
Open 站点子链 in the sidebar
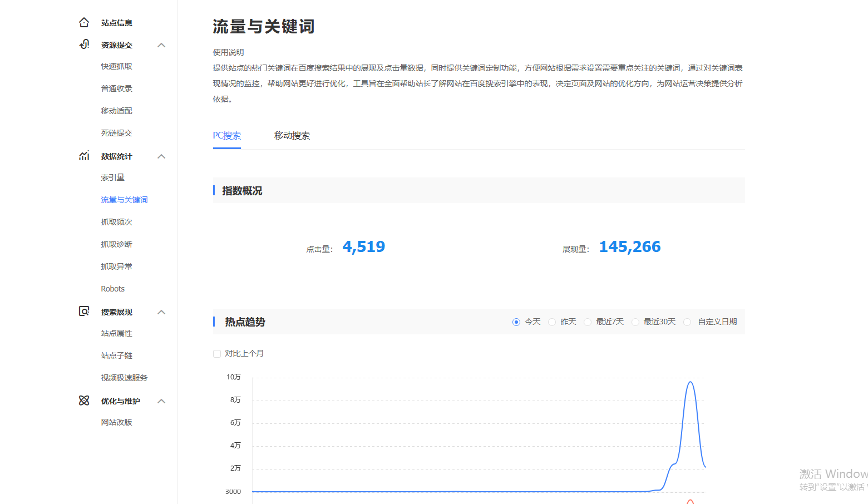(117, 355)
